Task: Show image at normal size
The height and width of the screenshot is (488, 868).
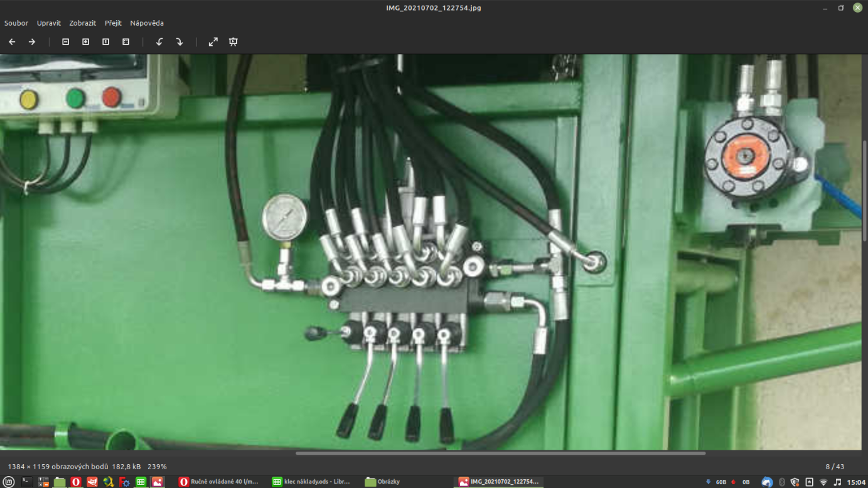Action: click(105, 42)
